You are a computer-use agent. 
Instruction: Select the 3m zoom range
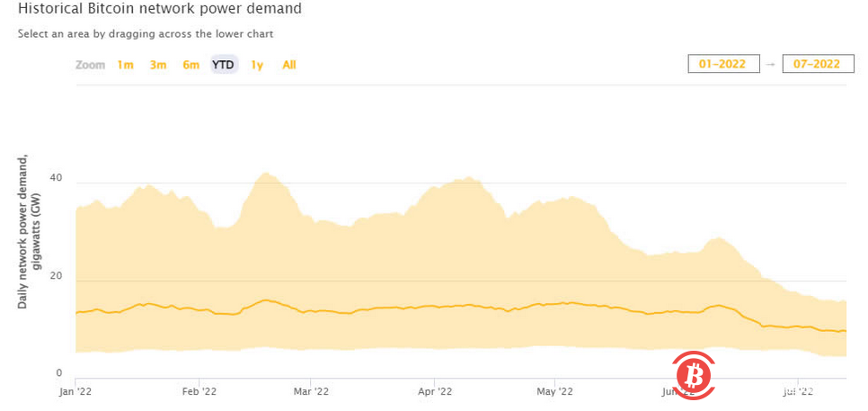point(158,65)
